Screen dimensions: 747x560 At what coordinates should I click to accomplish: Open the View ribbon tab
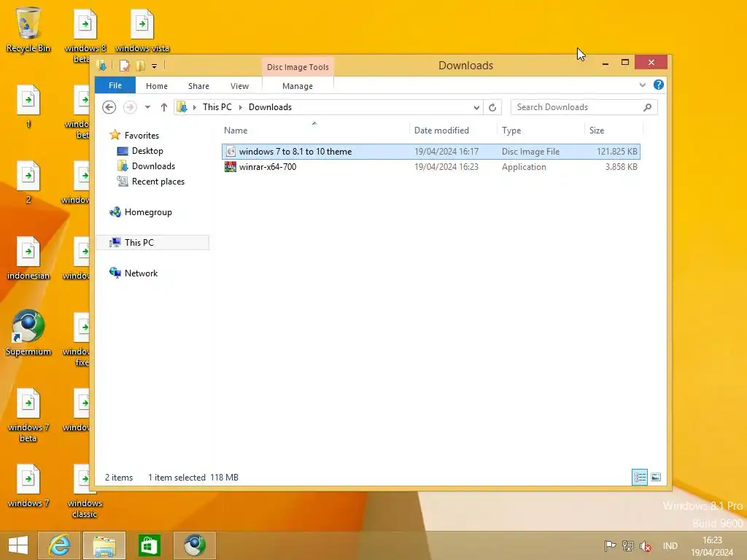pyautogui.click(x=239, y=86)
